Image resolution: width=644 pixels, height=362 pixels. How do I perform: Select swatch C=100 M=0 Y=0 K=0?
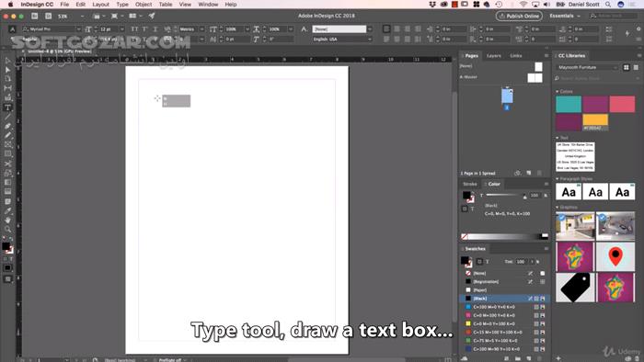click(505, 307)
